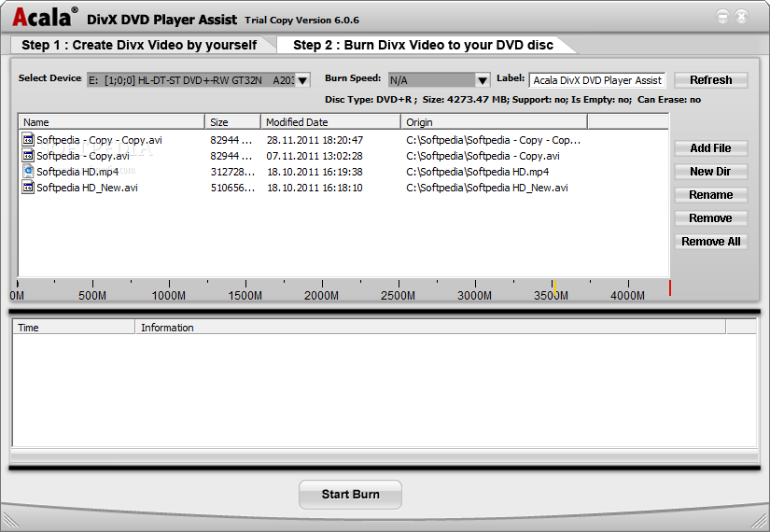Click the red disc-limit marker on ruler

coord(670,287)
